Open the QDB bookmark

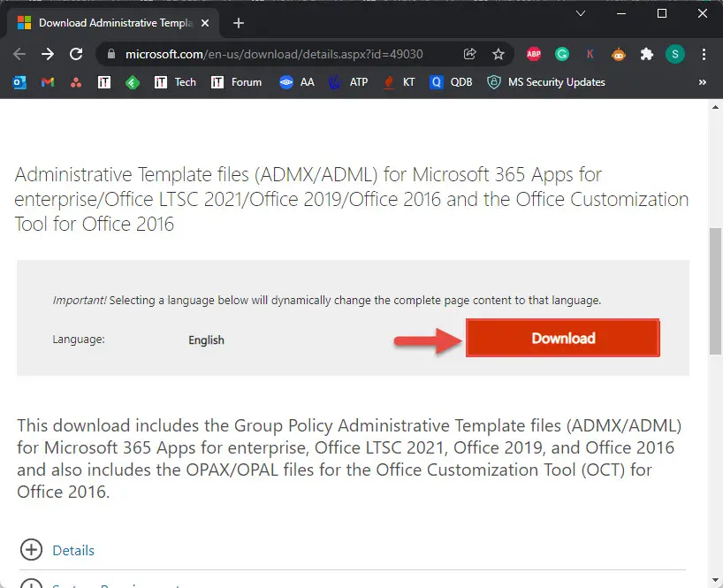point(451,82)
